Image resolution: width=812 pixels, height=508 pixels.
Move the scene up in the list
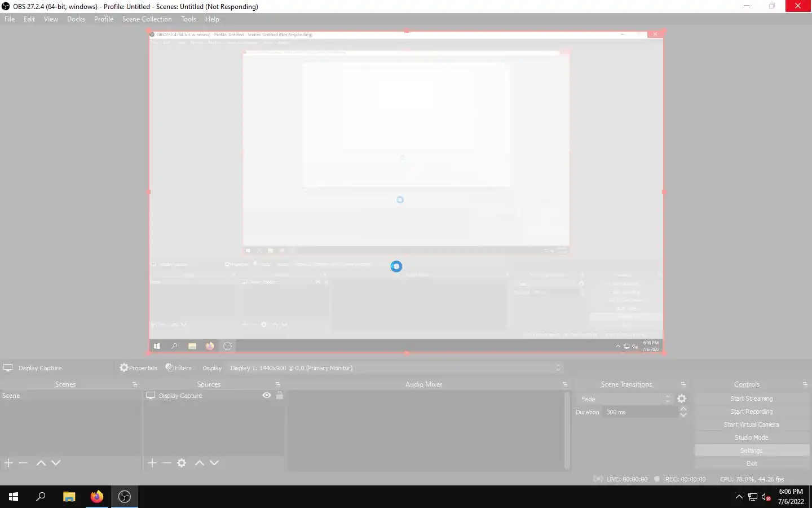(x=41, y=463)
